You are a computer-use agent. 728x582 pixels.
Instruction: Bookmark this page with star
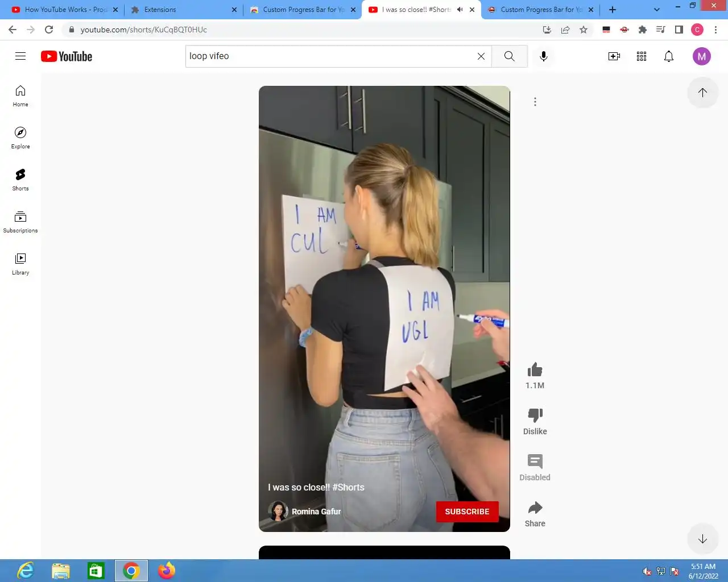click(584, 30)
